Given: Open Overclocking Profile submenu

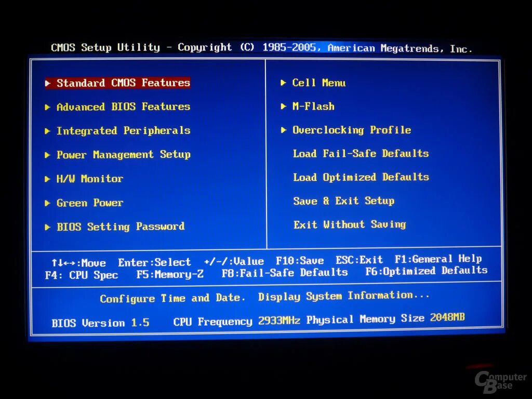Looking at the screenshot, I should point(352,130).
